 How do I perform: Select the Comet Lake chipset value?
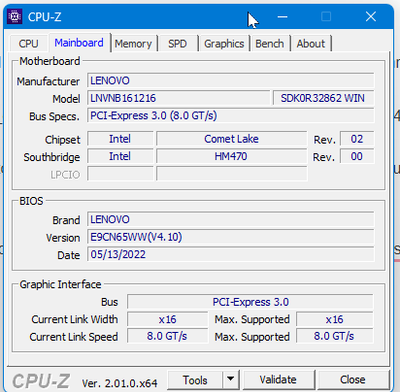pos(231,139)
